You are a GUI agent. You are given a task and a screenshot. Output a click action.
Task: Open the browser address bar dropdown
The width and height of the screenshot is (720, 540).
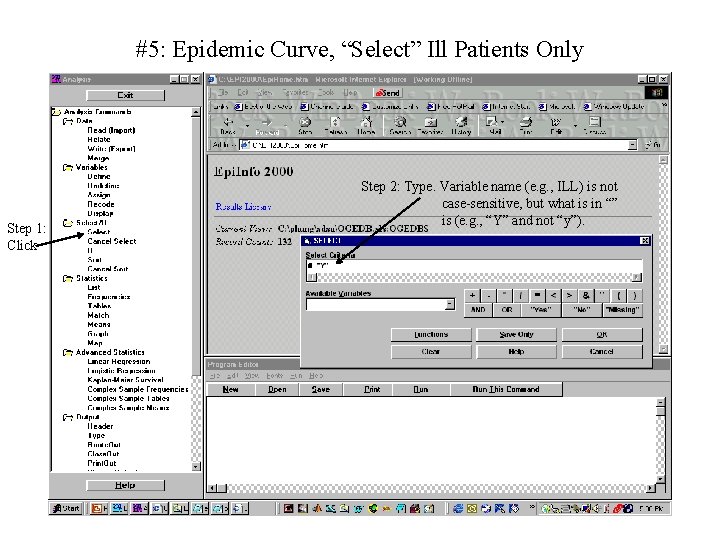point(632,145)
